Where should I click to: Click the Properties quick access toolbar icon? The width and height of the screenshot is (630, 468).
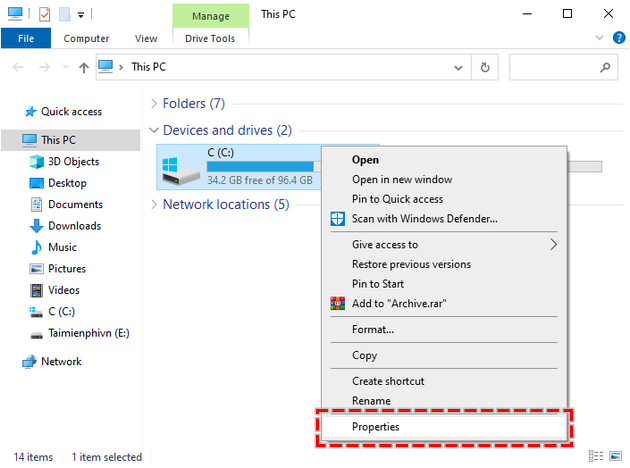(x=44, y=14)
